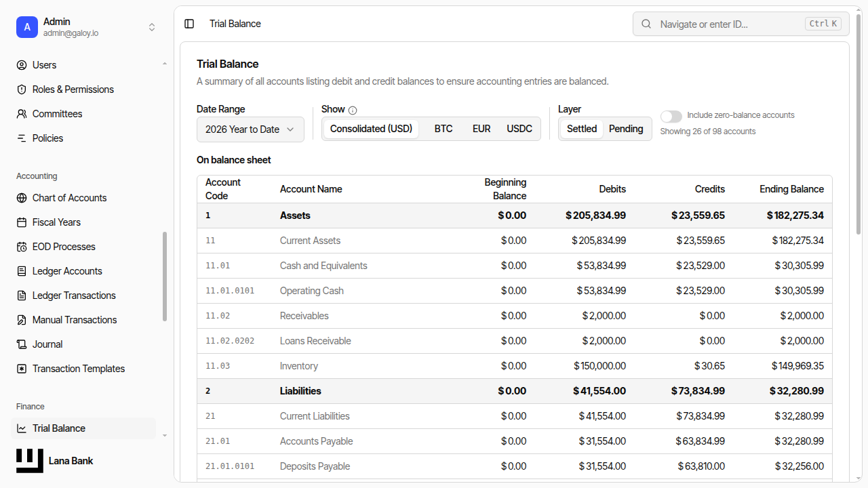The image size is (868, 488).
Task: Click the Users sidebar icon
Action: (22, 65)
